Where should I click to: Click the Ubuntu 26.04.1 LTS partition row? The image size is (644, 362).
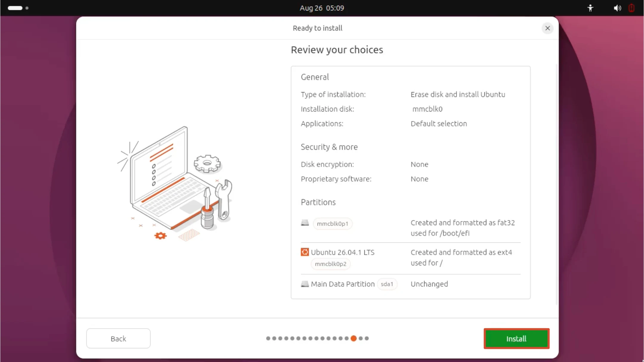click(411, 258)
